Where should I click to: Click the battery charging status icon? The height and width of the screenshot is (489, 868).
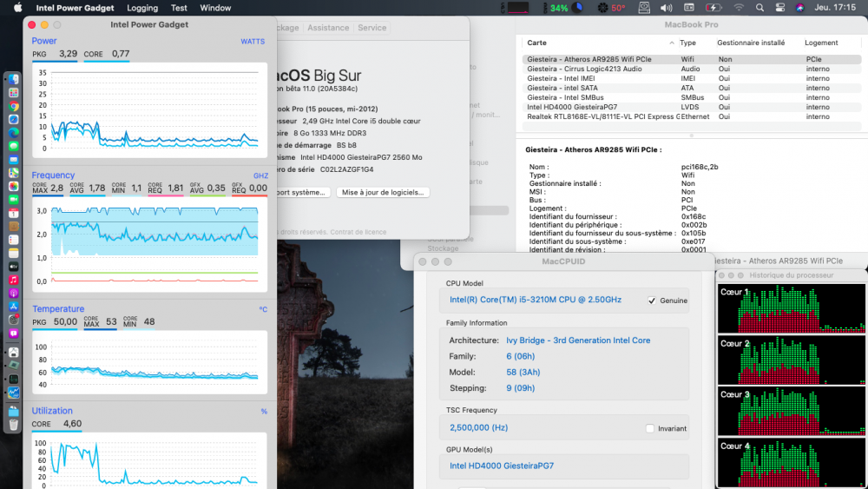tap(713, 8)
